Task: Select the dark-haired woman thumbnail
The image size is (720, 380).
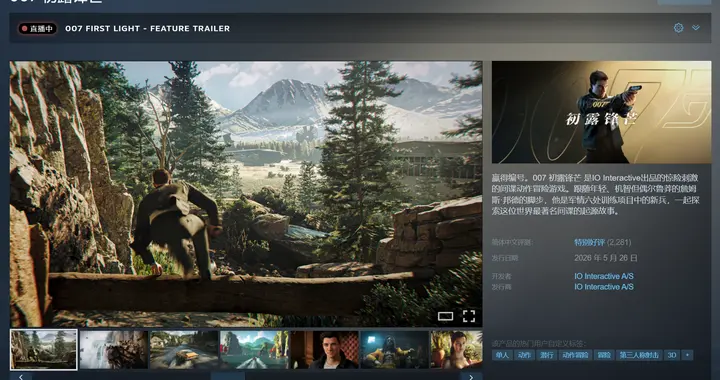Action: coord(456,349)
